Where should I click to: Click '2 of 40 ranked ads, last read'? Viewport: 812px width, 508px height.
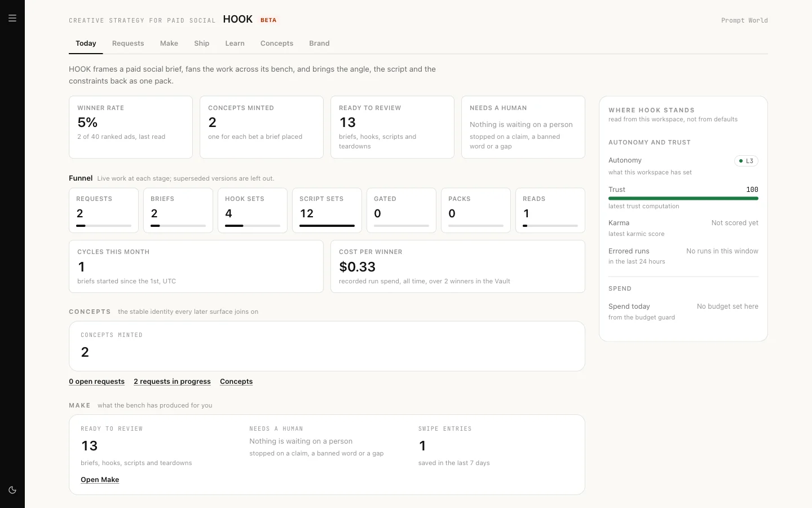coord(121,137)
